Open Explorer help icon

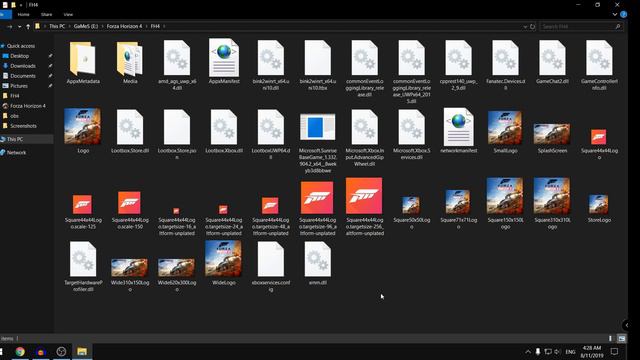[x=623, y=14]
